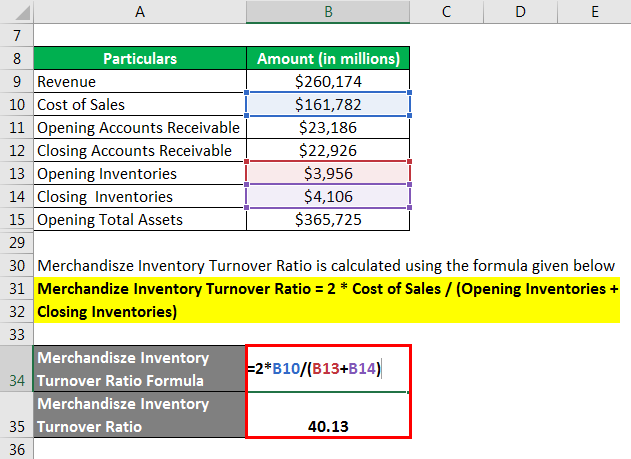Select row 33 header
Image resolution: width=631 pixels, height=459 pixels.
click(16, 334)
